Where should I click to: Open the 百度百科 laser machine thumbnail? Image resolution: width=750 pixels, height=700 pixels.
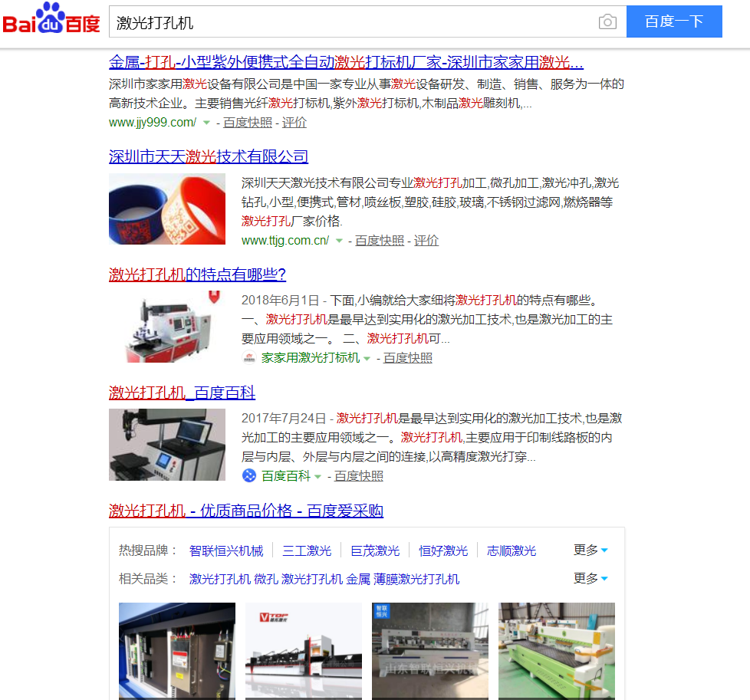167,445
